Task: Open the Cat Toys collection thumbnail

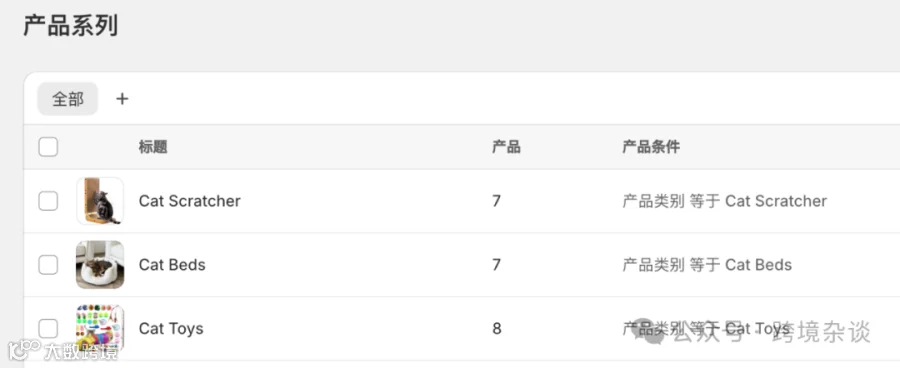Action: 100,328
